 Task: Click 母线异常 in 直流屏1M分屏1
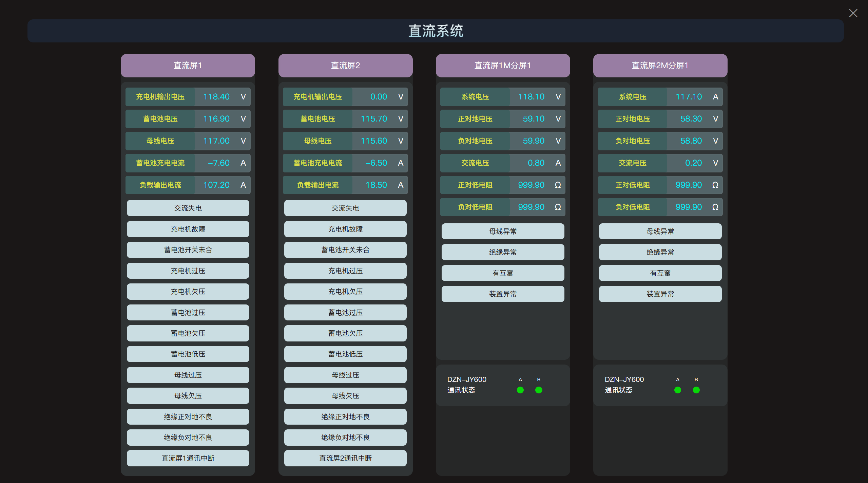click(x=503, y=231)
